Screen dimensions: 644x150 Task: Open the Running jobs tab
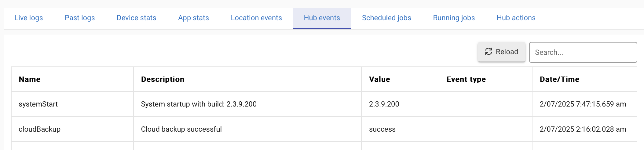[x=454, y=18]
